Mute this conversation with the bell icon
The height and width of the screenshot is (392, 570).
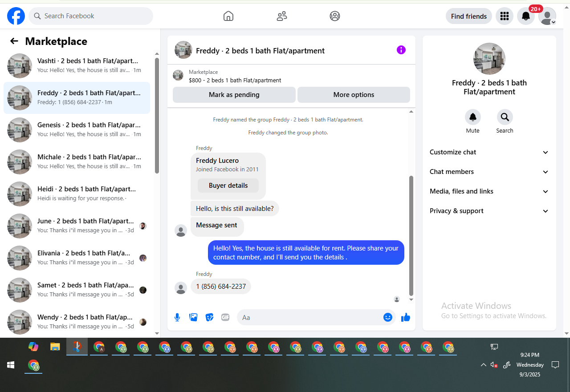pos(473,117)
